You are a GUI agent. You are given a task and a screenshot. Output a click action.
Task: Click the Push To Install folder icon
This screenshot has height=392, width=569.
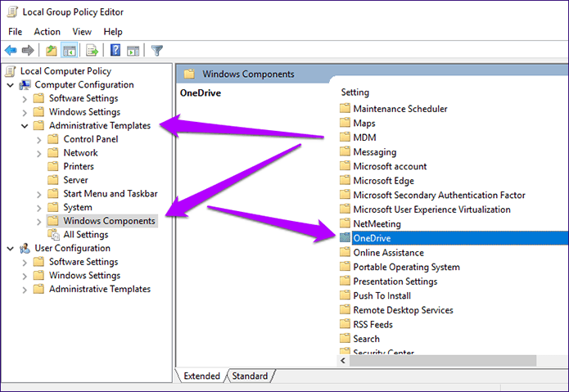345,295
